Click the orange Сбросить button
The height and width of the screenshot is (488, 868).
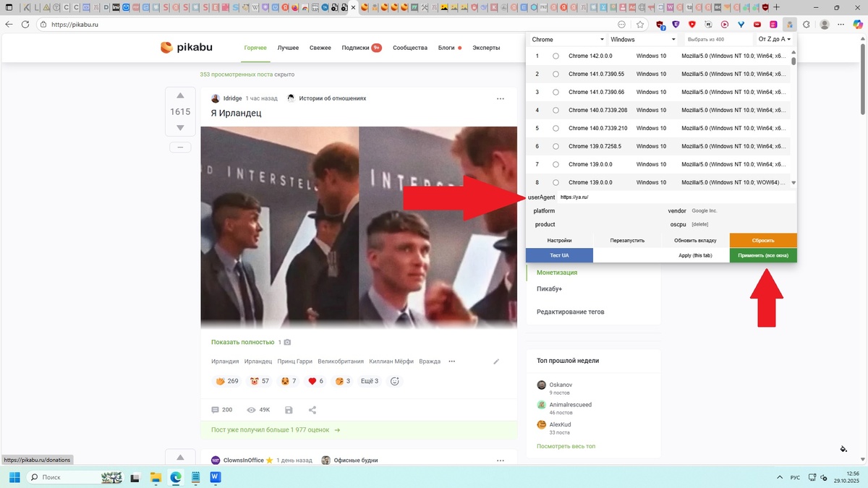coord(763,240)
